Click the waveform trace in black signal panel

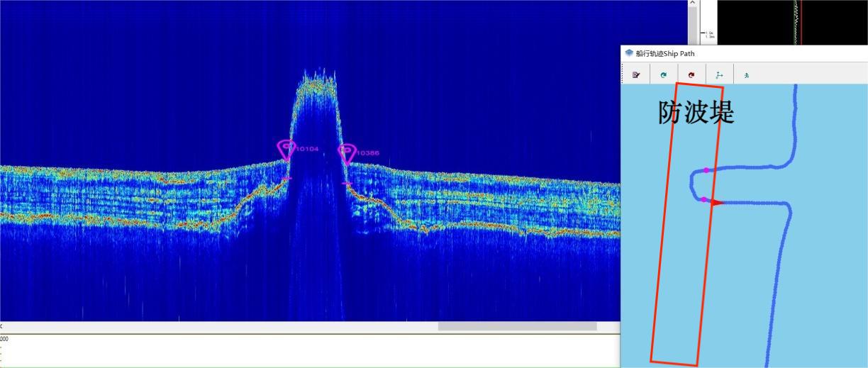[795, 21]
